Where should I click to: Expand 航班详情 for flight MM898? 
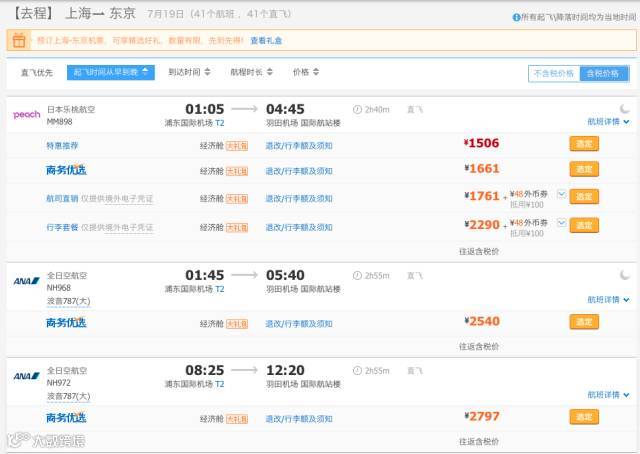tap(608, 122)
